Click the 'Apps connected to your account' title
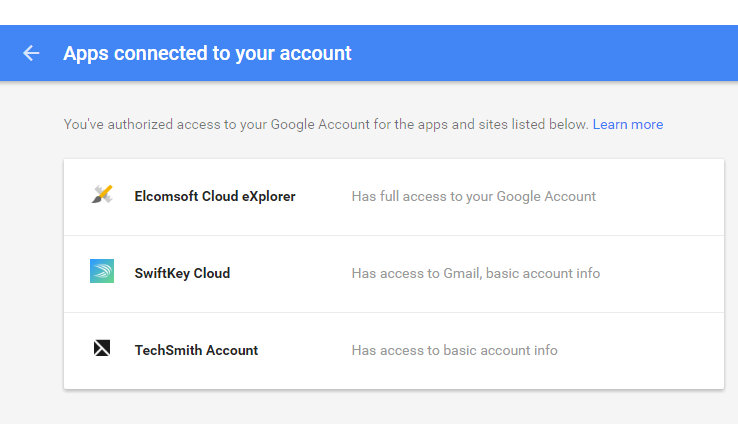Viewport: 738px width, 424px height. point(207,53)
